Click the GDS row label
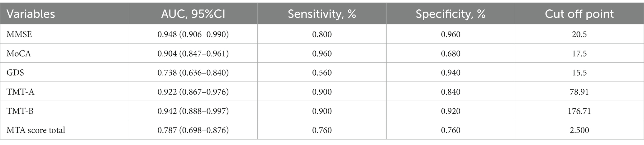Image resolution: width=644 pixels, height=145 pixels. pyautogui.click(x=15, y=73)
